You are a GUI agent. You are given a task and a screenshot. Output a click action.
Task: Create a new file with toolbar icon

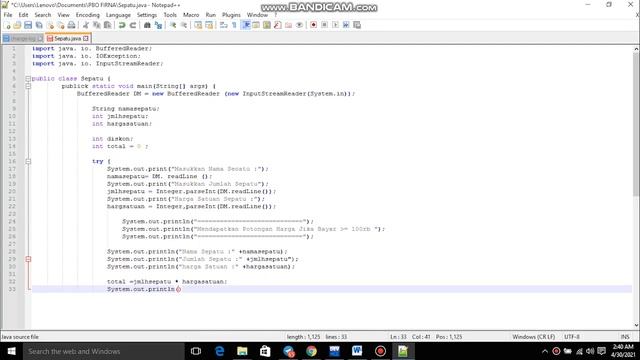tap(7, 25)
